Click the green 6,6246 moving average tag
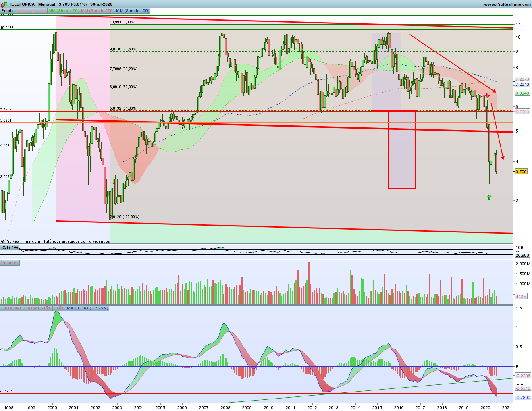The image size is (532, 411). 522,93
